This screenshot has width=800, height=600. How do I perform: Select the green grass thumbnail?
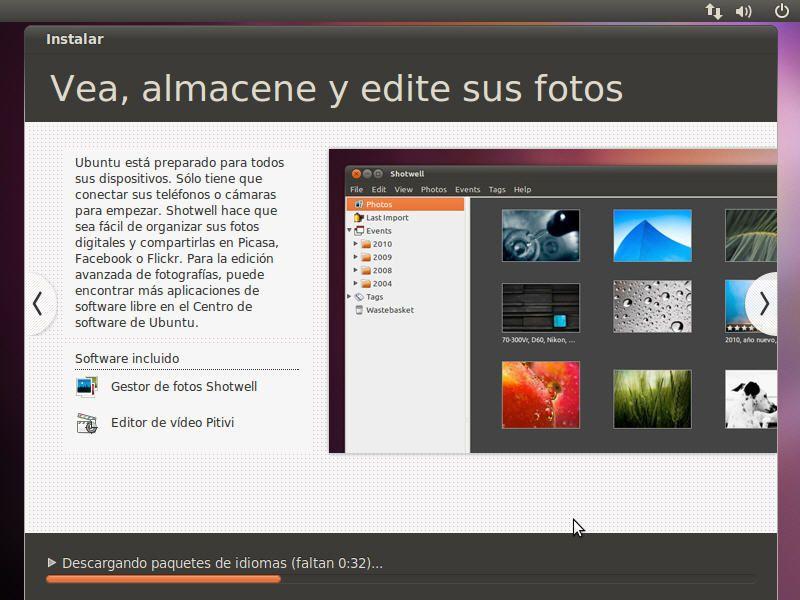click(652, 399)
